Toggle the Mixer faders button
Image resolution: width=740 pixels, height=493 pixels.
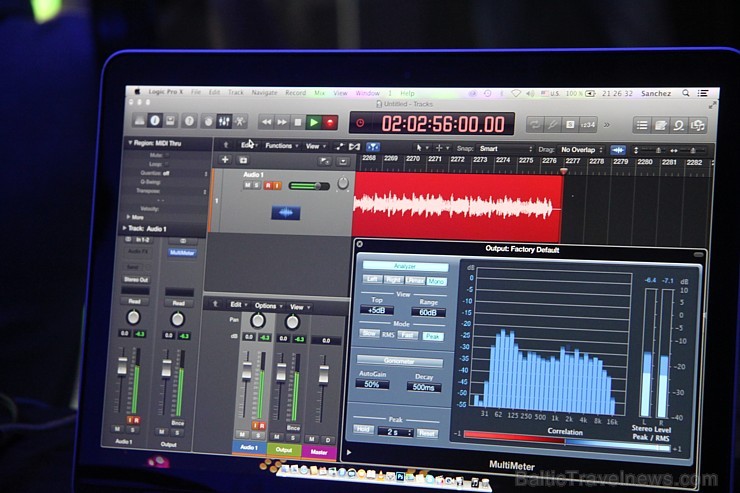pos(224,122)
